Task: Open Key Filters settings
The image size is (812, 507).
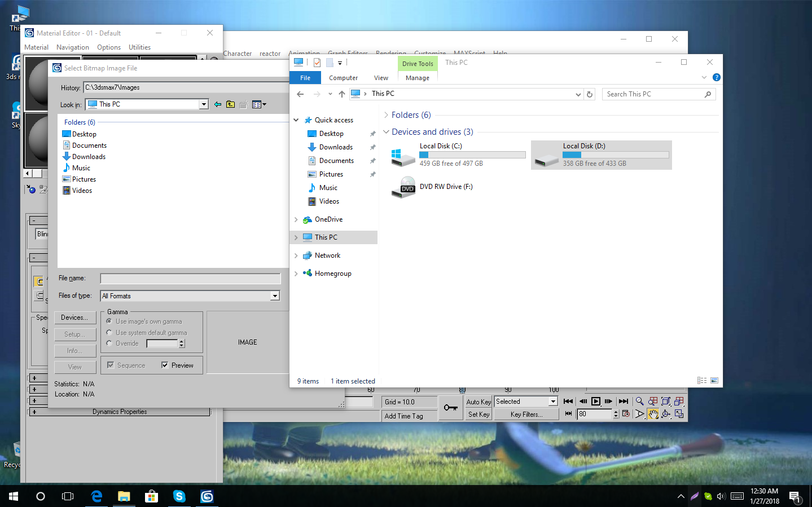Action: pyautogui.click(x=526, y=415)
